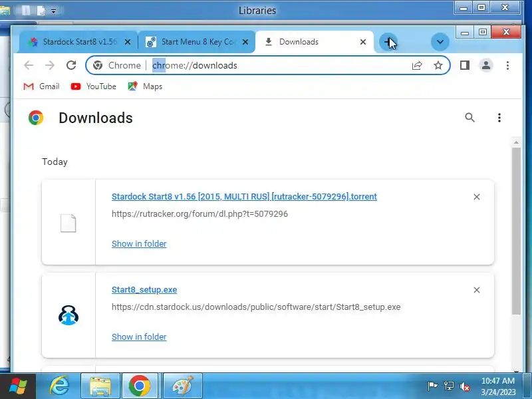This screenshot has width=532, height=399.
Task: Open the profile avatar menu
Action: coord(486,65)
